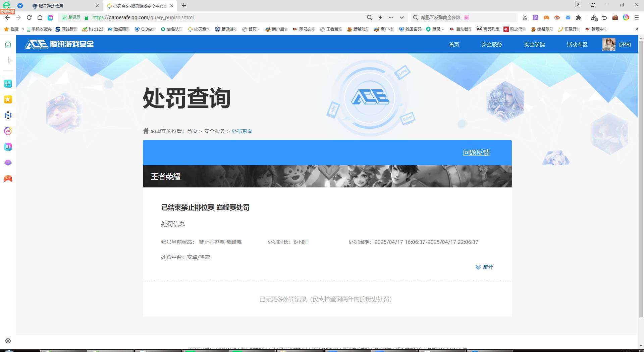Open the 活动专区 navigation menu
This screenshot has height=352, width=644.
tap(577, 44)
